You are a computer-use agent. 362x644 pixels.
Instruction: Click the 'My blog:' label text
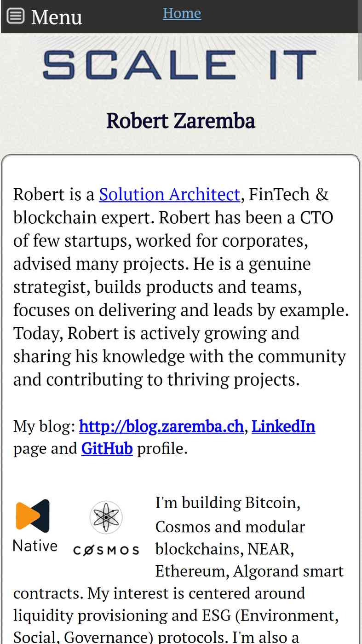[44, 426]
